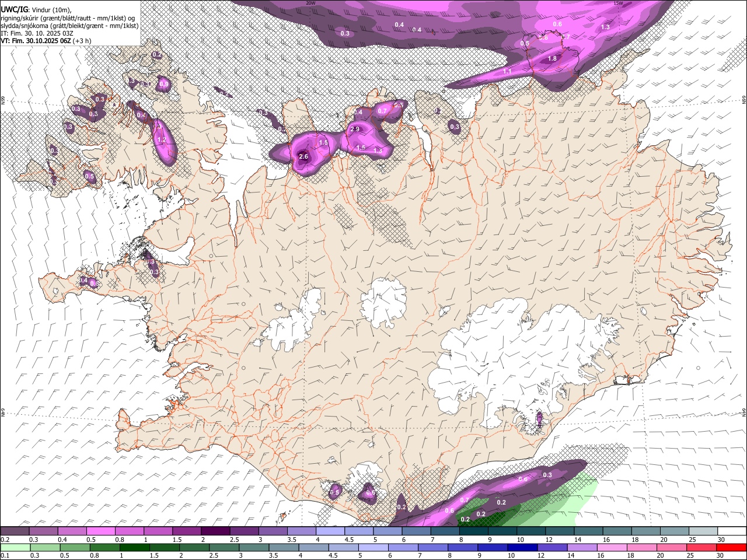The height and width of the screenshot is (560, 747).
Task: Click the '0.2' label in the top legend row
Action: (5, 540)
